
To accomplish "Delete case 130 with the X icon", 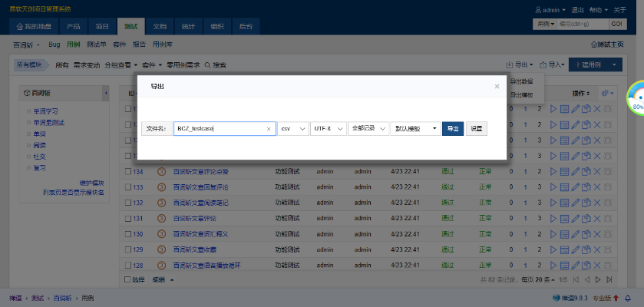I will click(597, 234).
